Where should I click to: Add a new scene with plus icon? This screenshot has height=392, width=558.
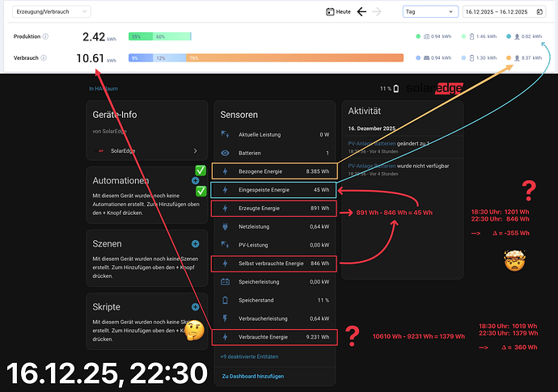coord(195,243)
